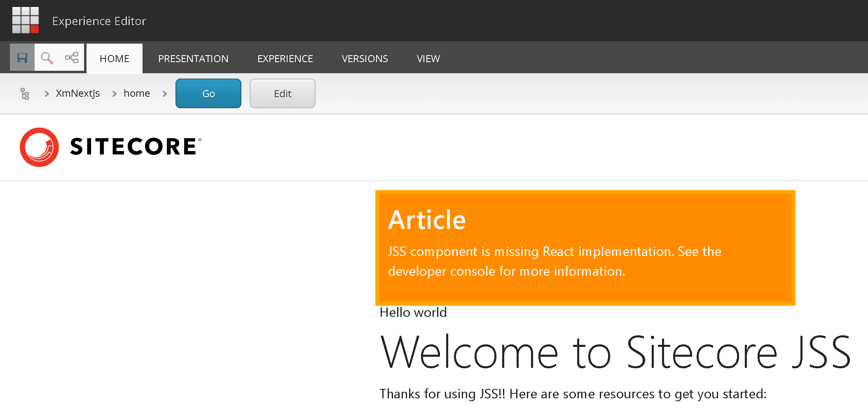The width and height of the screenshot is (868, 409).
Task: Click the Hello world text
Action: 413,312
